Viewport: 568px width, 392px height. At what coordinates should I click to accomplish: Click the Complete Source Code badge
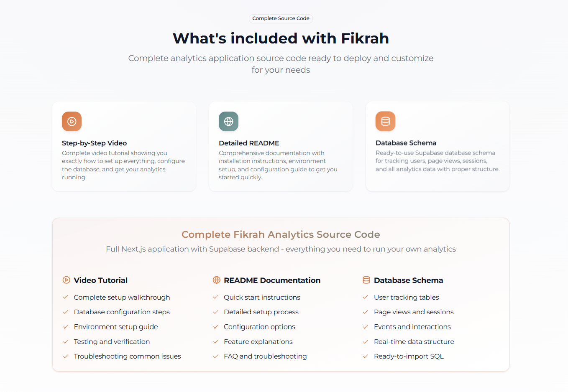pos(281,18)
